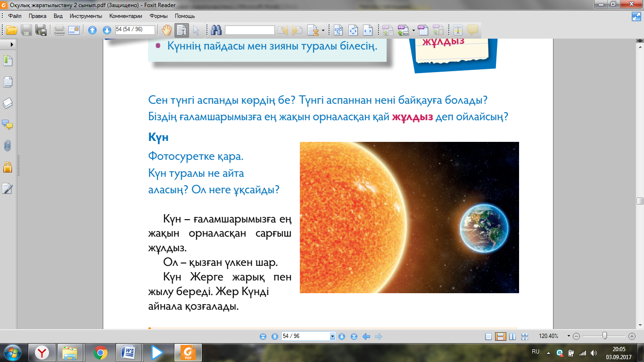The height and width of the screenshot is (362, 644).
Task: Go back to previous view
Action: click(366, 337)
